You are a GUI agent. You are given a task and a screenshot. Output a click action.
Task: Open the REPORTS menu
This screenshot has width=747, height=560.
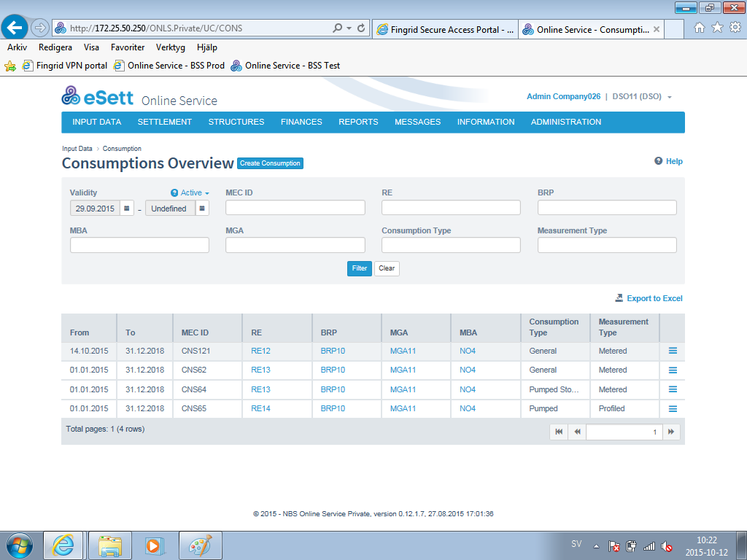[358, 122]
